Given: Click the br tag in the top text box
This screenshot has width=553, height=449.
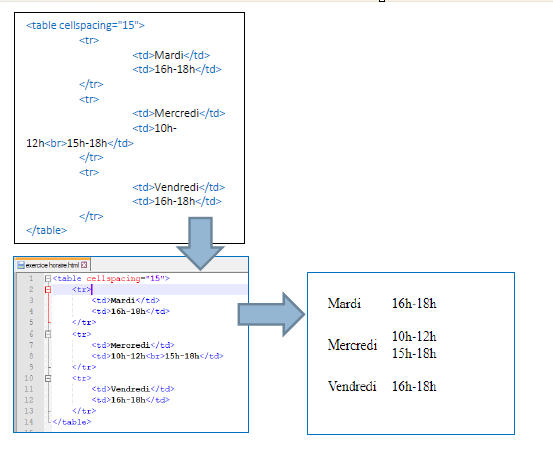Looking at the screenshot, I should 56,143.
